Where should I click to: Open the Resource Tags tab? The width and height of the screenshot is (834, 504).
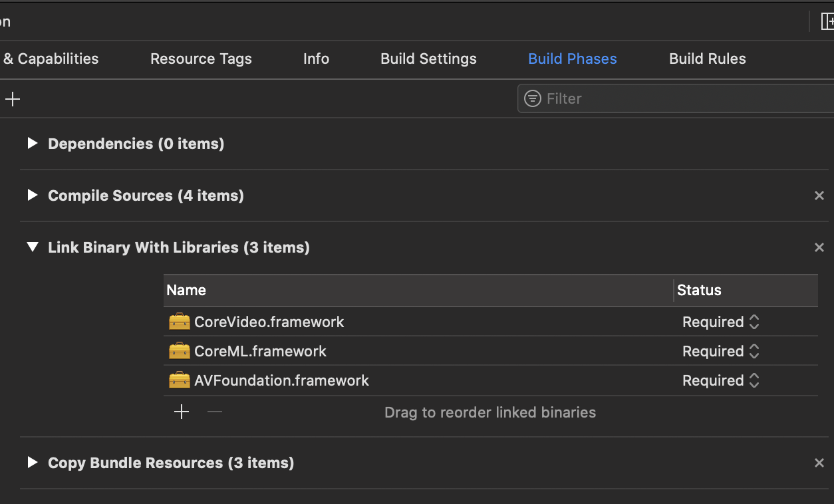(201, 59)
